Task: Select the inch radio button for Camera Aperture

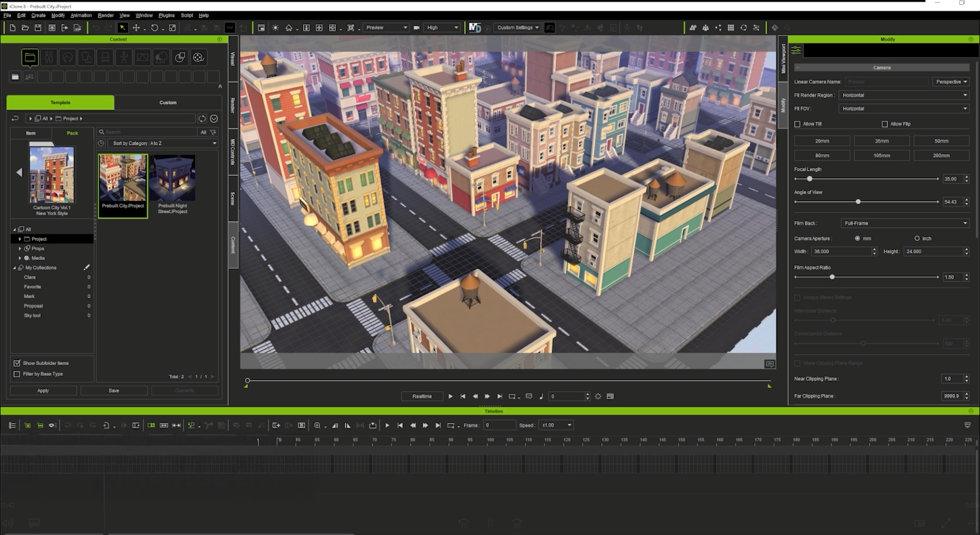Action: click(x=917, y=239)
